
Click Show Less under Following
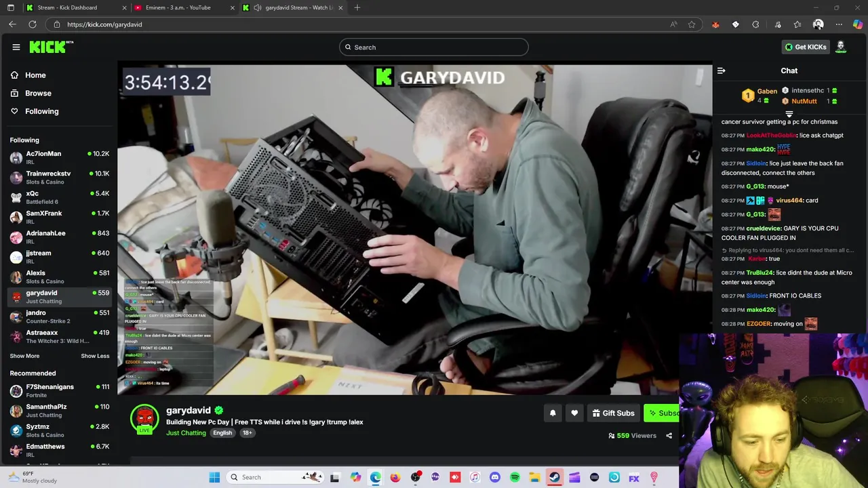tap(95, 356)
